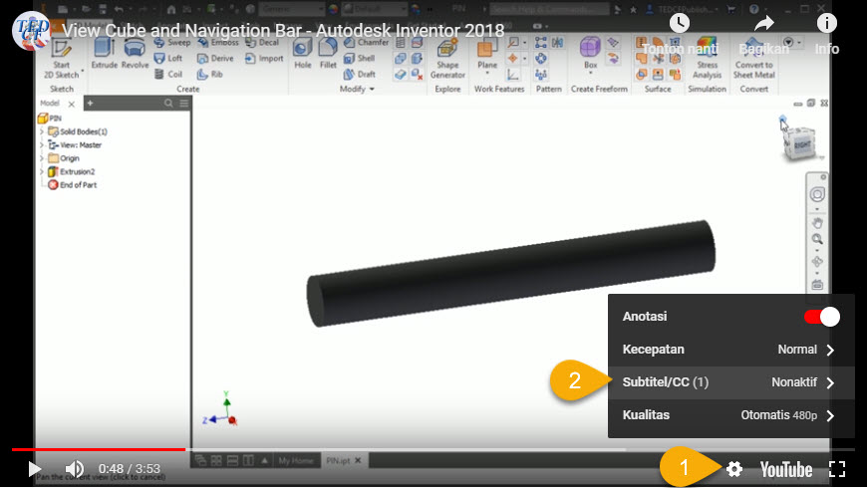Open the Kecepatan speed submenu
The height and width of the screenshot is (488, 868).
730,350
